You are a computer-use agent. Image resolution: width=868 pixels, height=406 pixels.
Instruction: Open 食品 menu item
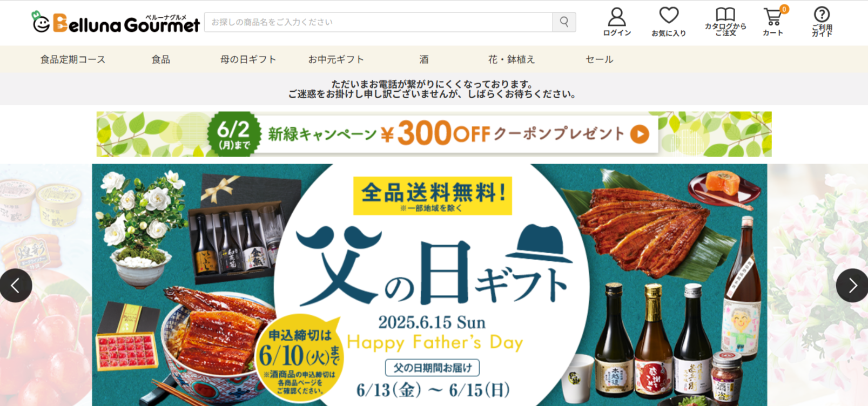pyautogui.click(x=160, y=59)
